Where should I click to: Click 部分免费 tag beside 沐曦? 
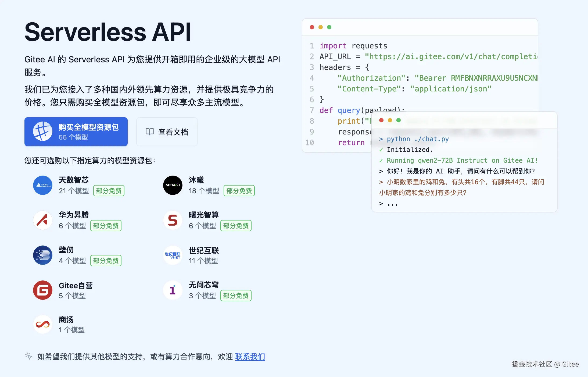[x=239, y=191]
